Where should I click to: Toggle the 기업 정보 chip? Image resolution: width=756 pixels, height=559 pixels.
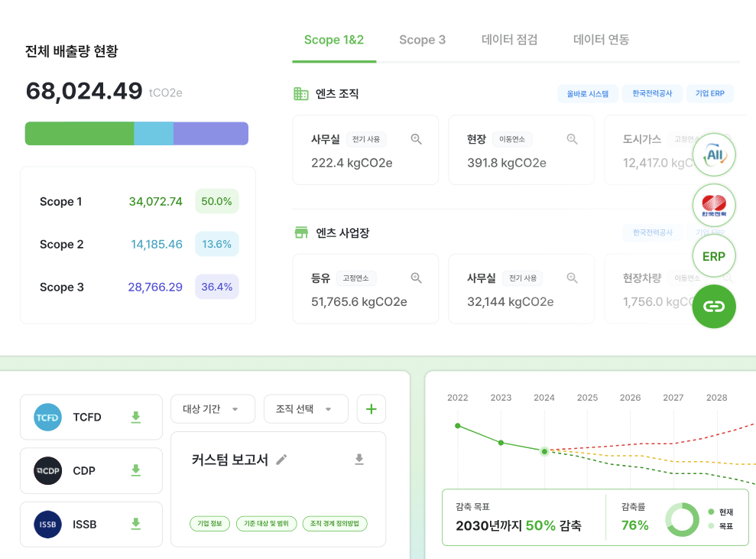click(209, 524)
